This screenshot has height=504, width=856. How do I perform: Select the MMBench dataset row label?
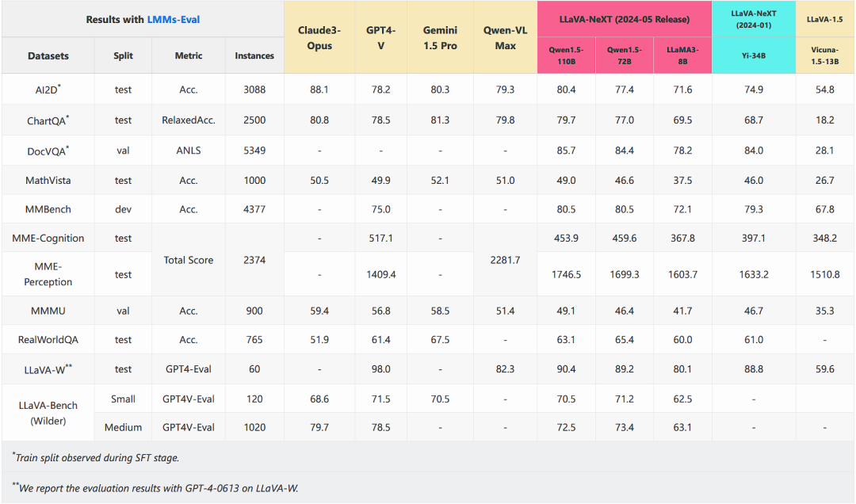48,209
